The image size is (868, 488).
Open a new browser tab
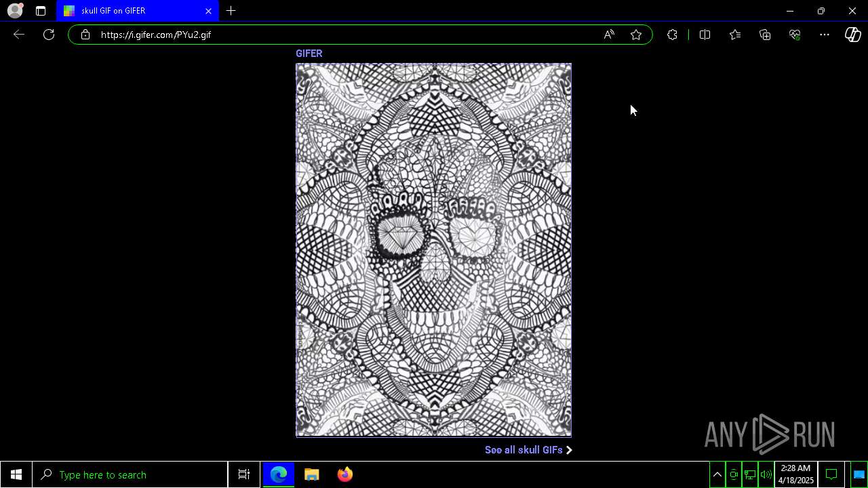pyautogui.click(x=231, y=11)
